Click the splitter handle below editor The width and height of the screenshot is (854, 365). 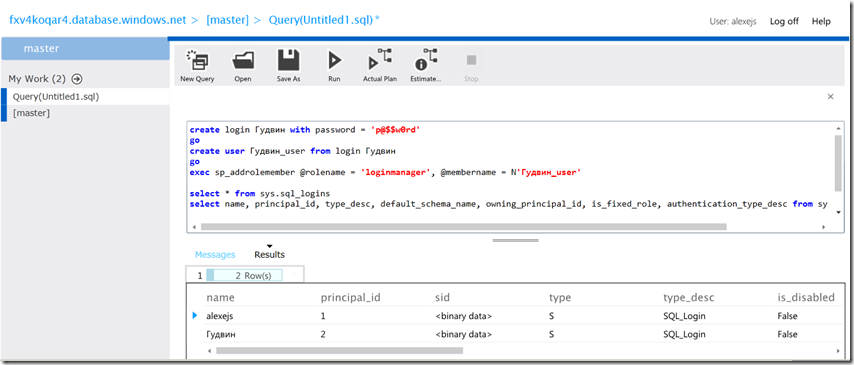tap(515, 240)
